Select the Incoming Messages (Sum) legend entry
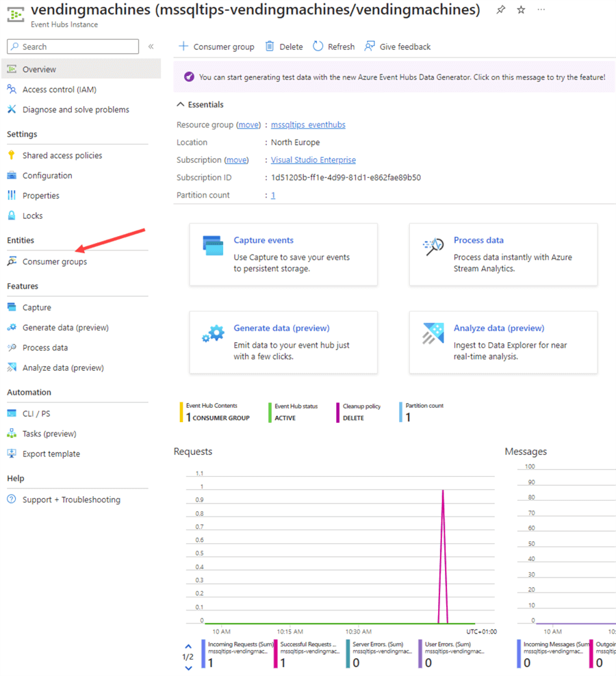The height and width of the screenshot is (676, 616). pyautogui.click(x=553, y=654)
